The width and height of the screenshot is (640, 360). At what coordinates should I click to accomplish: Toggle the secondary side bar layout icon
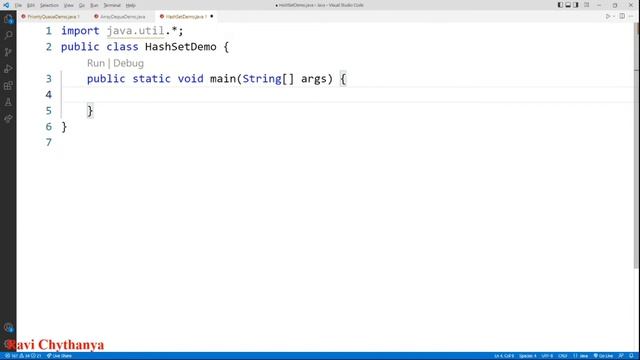[x=576, y=5]
